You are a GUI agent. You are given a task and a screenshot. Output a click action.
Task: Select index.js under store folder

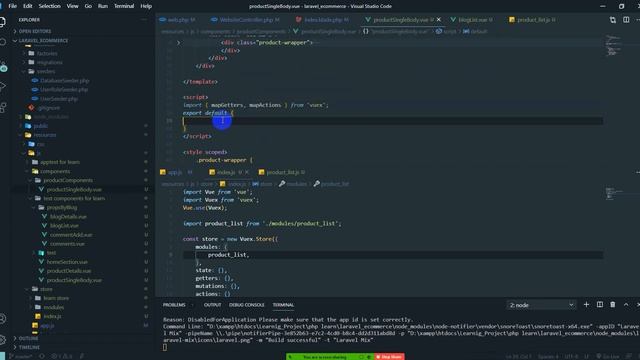[52, 316]
